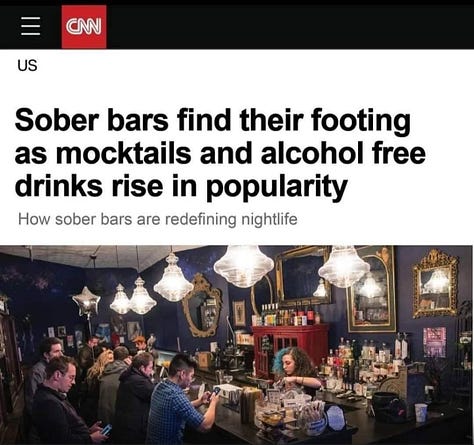This screenshot has width=474, height=445.
Task: Open the hamburger navigation menu
Action: [x=31, y=26]
